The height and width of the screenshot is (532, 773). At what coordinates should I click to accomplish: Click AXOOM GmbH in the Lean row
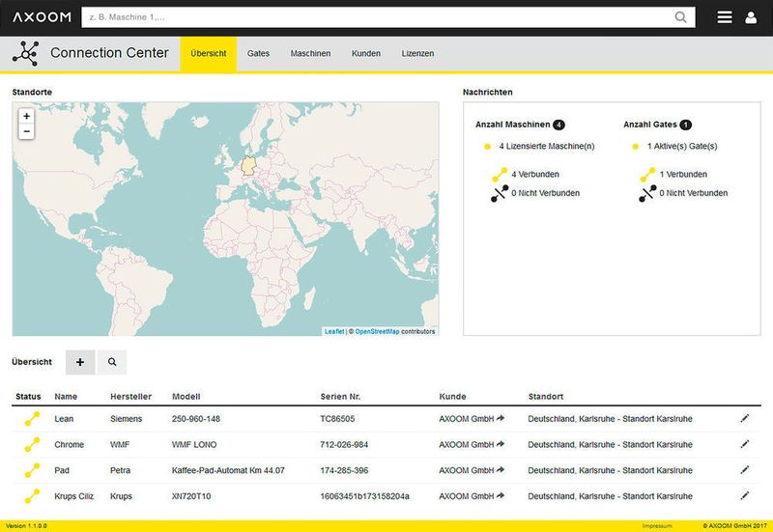pos(467,419)
